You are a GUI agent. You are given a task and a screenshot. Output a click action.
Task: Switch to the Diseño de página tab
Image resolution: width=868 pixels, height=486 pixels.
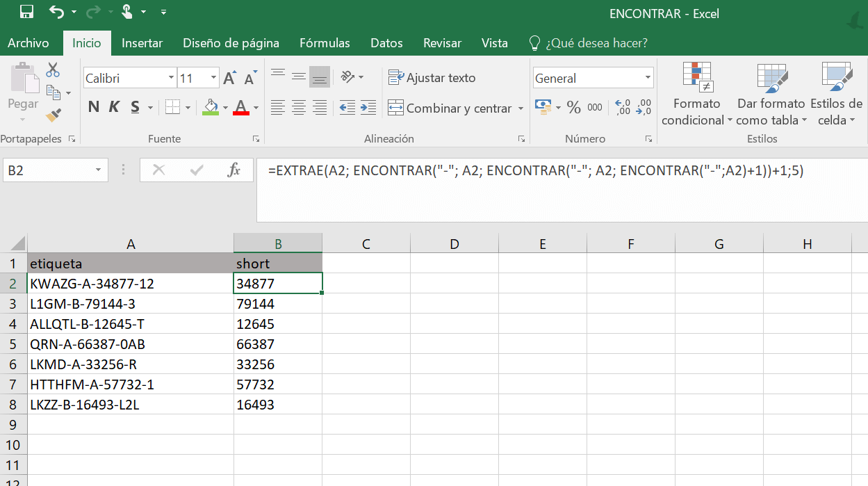231,43
